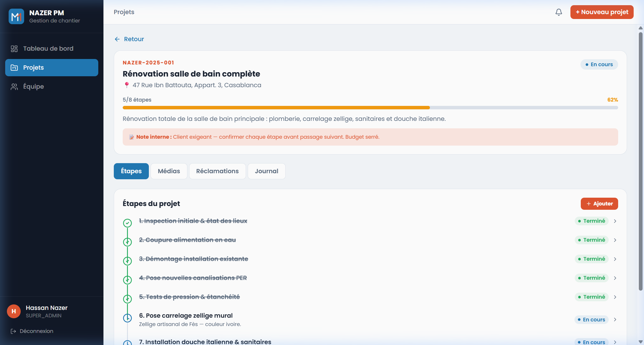644x345 pixels.
Task: Click 'Zellige artisanal de Fès' step description
Action: coord(190,324)
